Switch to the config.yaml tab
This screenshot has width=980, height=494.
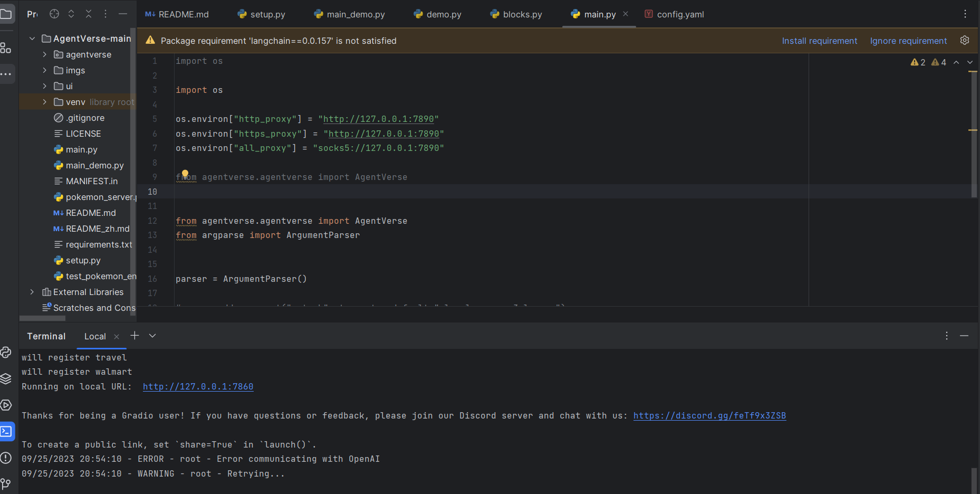[679, 14]
